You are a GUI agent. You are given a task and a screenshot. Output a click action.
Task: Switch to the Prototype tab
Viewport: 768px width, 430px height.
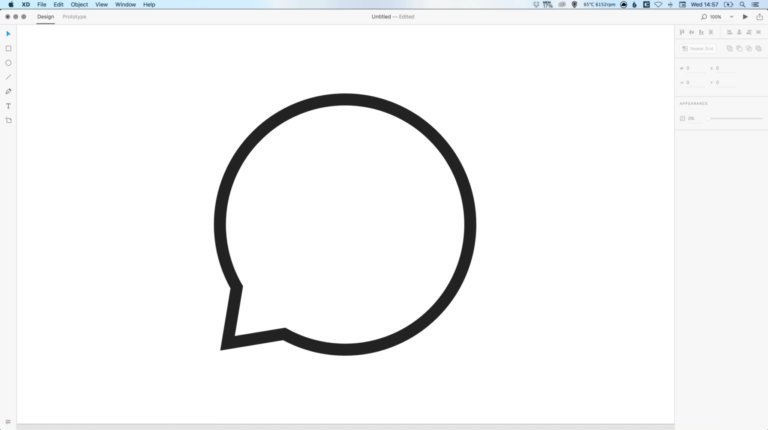tap(74, 17)
